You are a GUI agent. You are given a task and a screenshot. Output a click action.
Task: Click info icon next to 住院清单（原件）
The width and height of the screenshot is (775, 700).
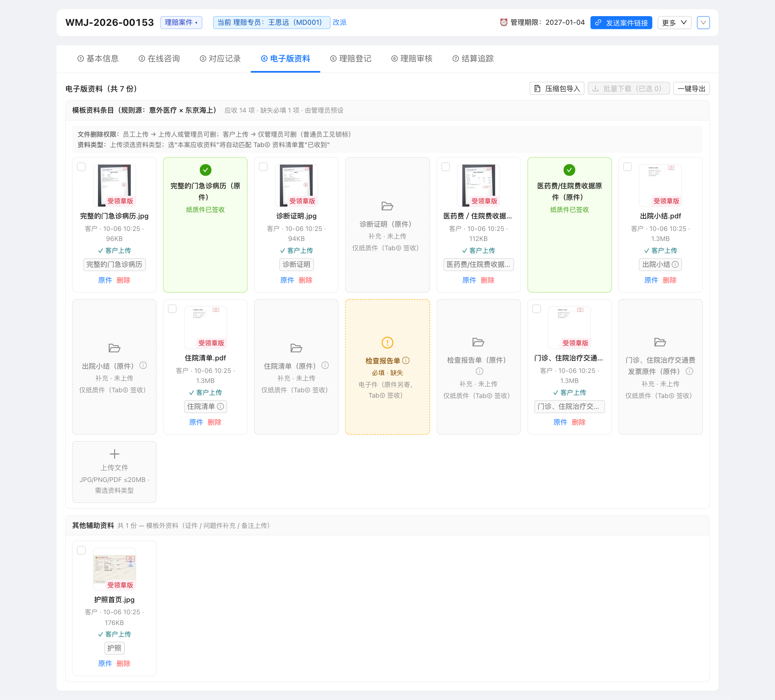coord(325,365)
